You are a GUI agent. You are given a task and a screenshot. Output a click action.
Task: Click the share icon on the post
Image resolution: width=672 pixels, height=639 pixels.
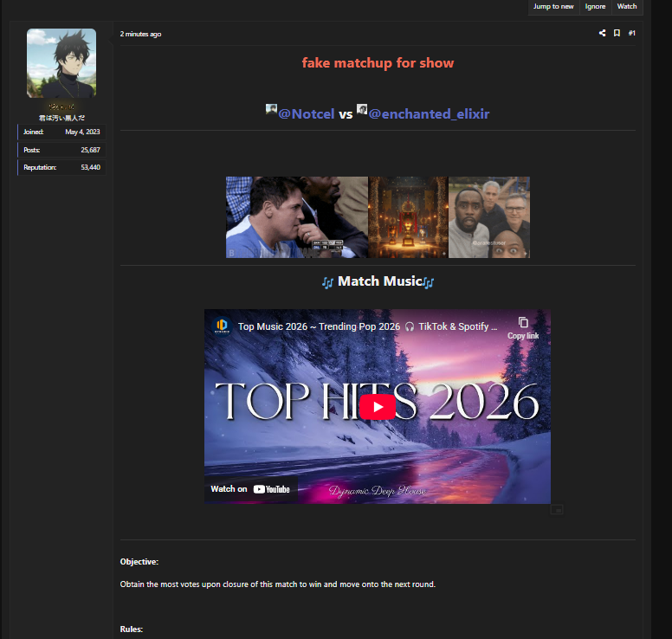point(602,33)
